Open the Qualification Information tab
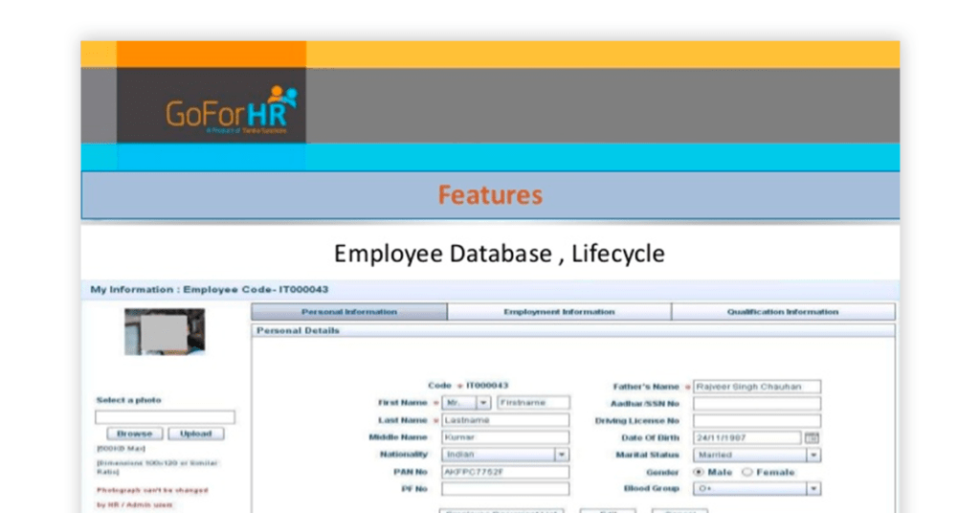This screenshot has height=513, width=980. (783, 312)
